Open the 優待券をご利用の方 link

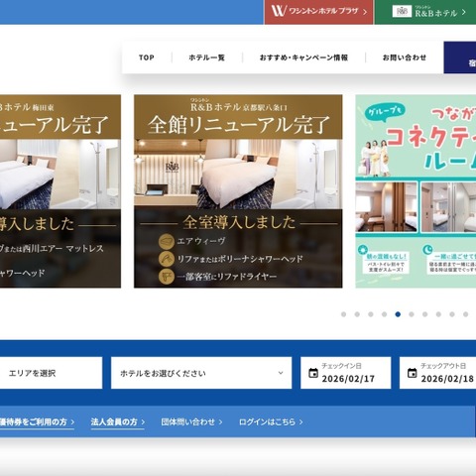[37, 422]
